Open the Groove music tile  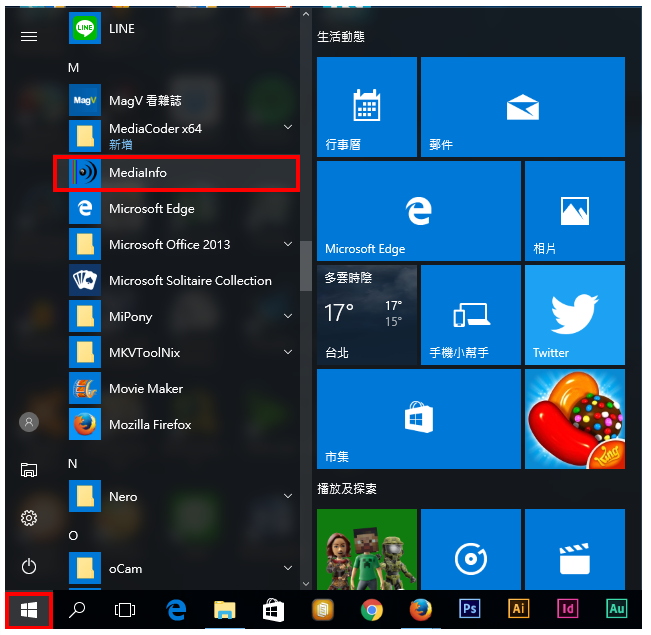(x=471, y=549)
